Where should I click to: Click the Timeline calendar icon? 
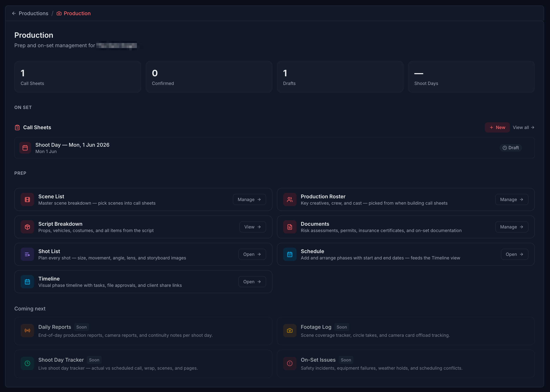point(27,282)
